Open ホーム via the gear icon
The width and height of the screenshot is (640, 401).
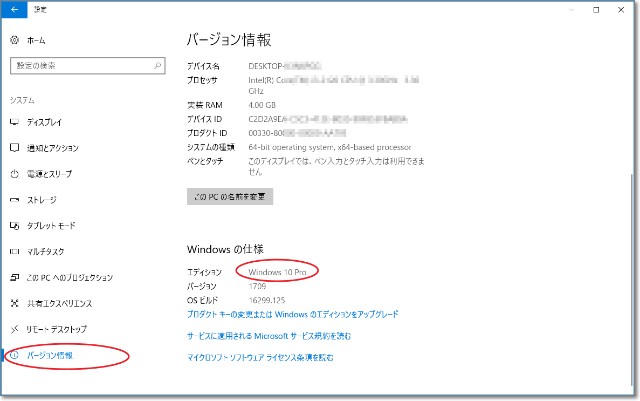click(x=14, y=40)
